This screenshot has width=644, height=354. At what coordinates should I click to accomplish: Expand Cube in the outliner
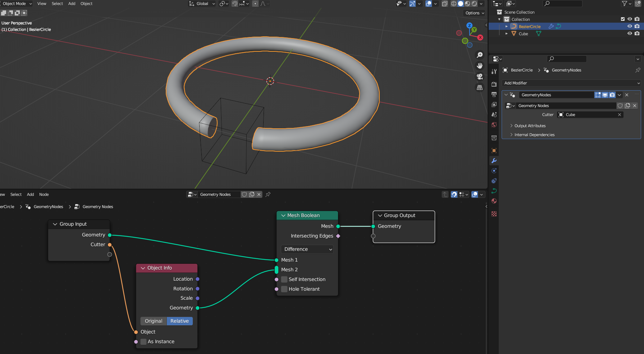pos(507,33)
